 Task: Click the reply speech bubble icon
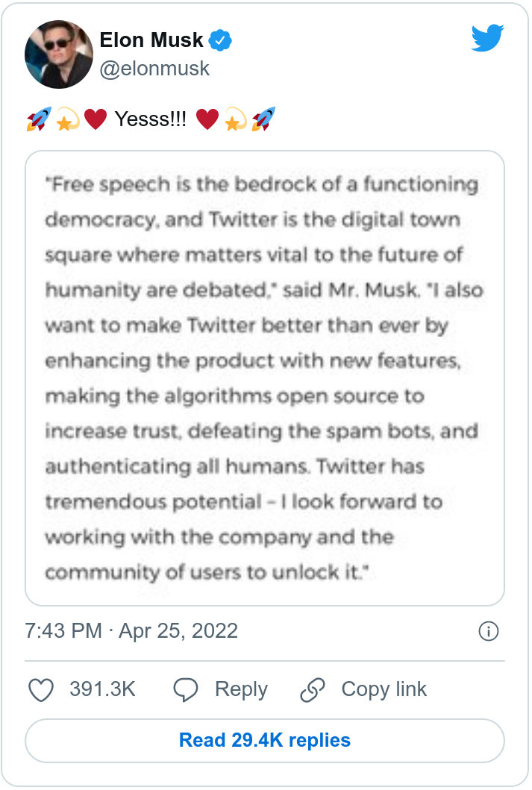pyautogui.click(x=185, y=690)
